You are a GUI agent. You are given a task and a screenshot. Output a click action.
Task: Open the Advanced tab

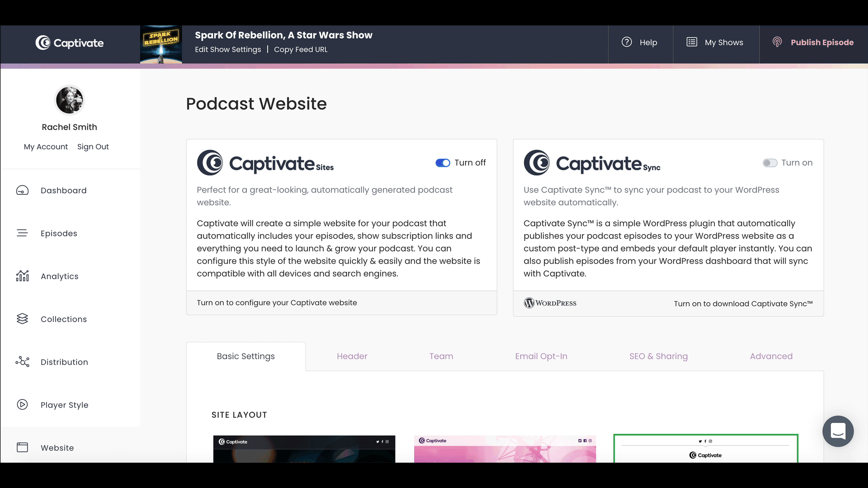[x=771, y=356]
